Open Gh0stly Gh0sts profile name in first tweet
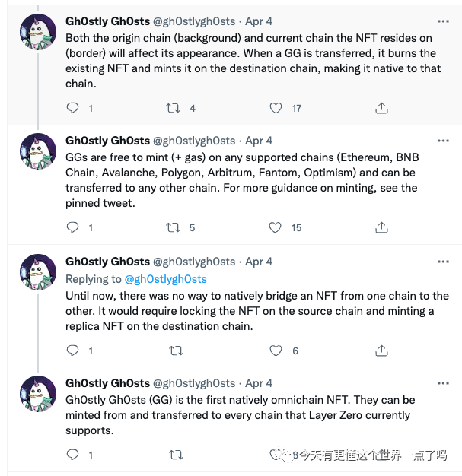Viewport: 462px width, 476px height. [107, 21]
